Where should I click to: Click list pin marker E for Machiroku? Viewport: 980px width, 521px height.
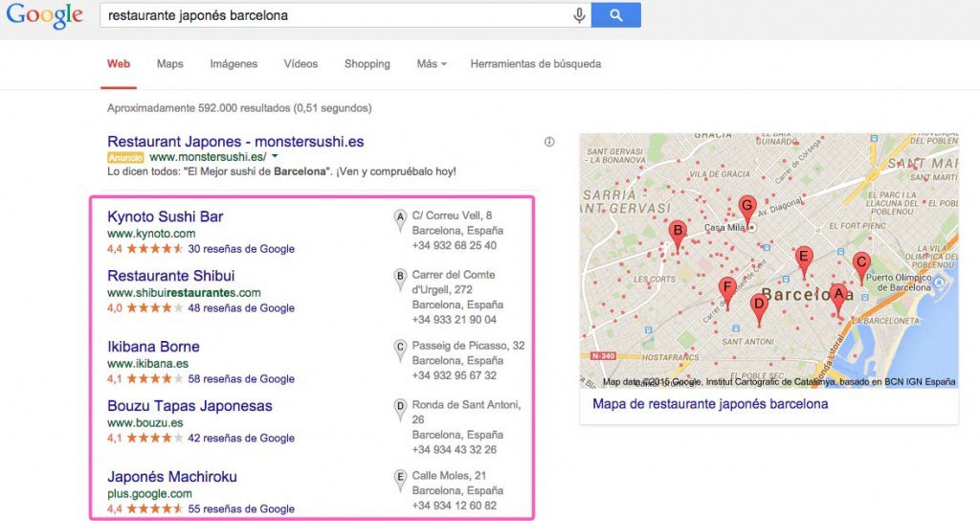[400, 481]
